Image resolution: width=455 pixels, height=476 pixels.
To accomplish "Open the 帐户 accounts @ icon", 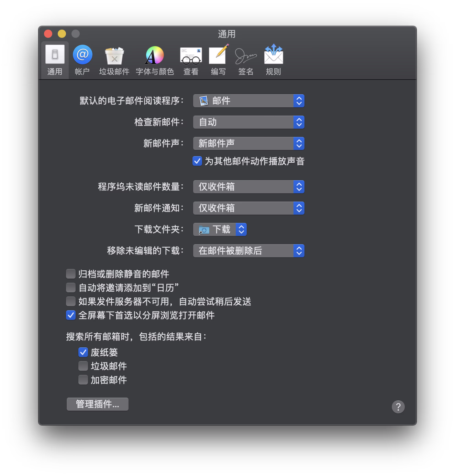I will pyautogui.click(x=82, y=55).
